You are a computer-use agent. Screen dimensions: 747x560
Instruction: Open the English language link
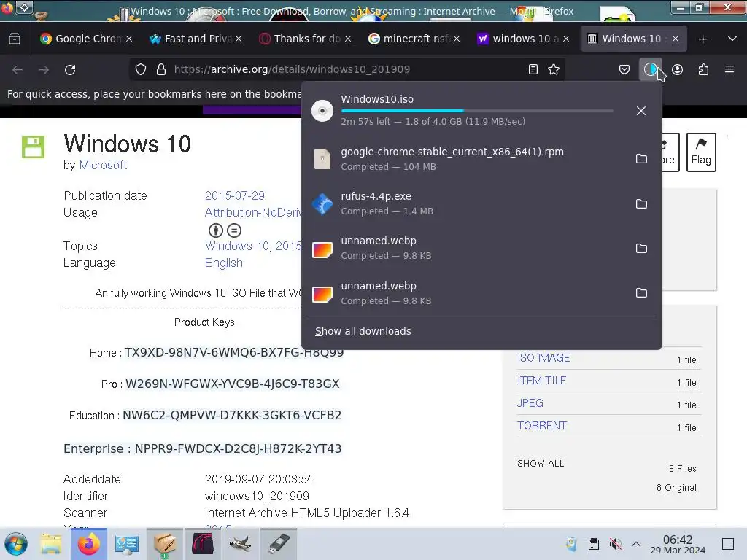pyautogui.click(x=223, y=262)
